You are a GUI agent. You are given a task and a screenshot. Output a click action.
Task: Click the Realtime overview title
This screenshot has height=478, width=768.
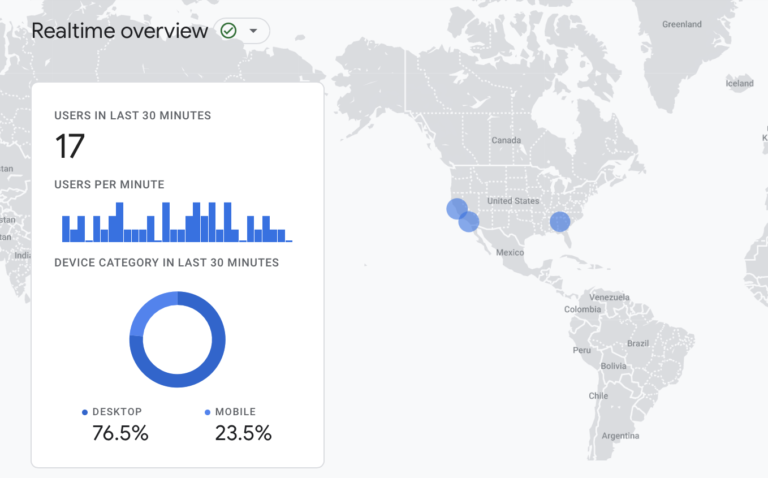(x=119, y=31)
